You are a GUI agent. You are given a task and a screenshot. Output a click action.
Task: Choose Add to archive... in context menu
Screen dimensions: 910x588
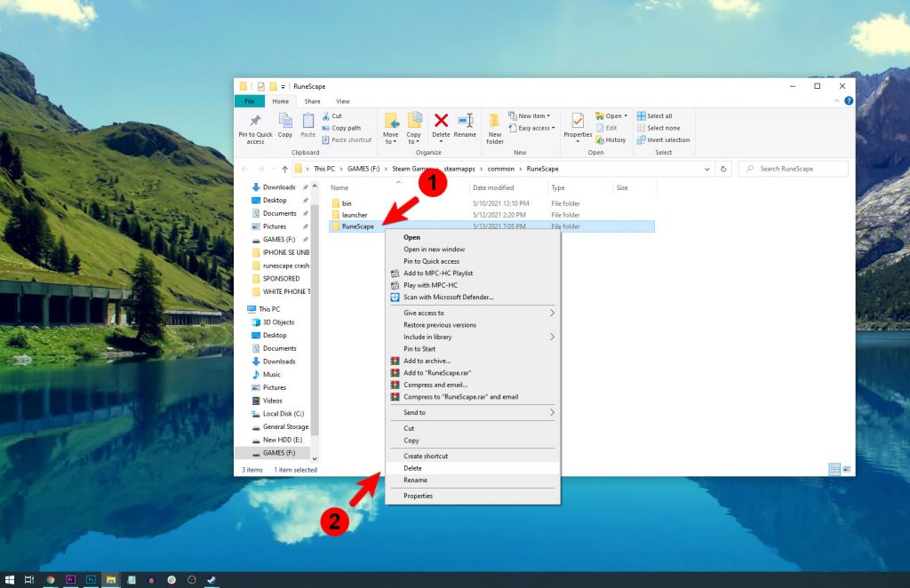tap(473, 361)
